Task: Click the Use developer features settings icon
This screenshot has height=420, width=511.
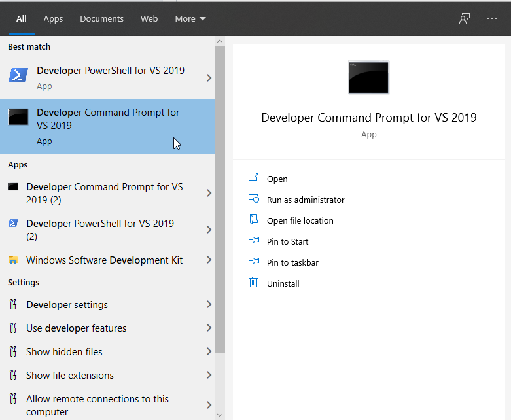Action: point(12,328)
